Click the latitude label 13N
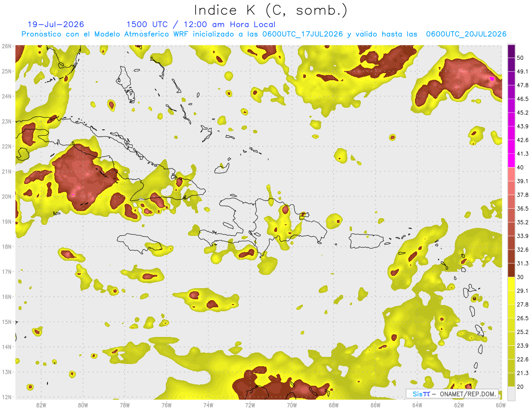532x411 pixels. [7, 372]
